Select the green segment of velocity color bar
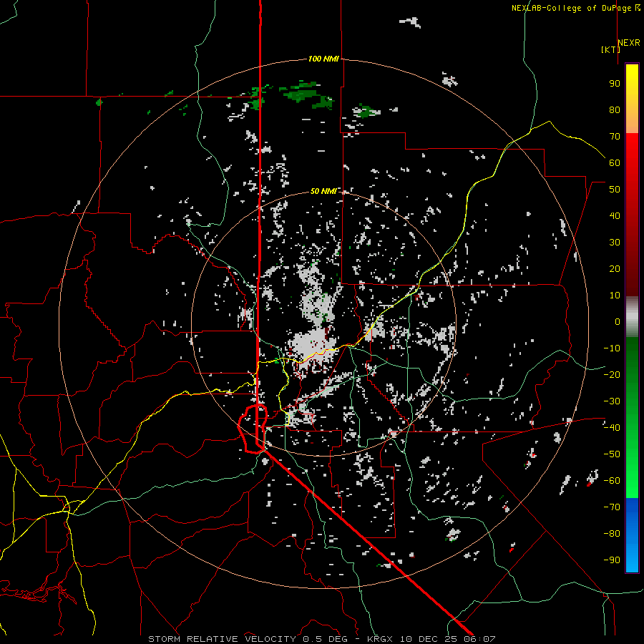Viewport: 644px width, 644px height. (x=632, y=417)
